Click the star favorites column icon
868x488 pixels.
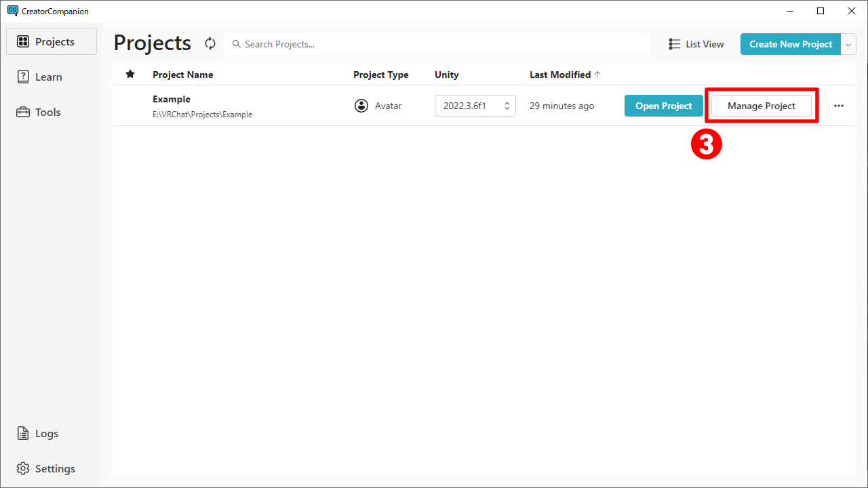(130, 75)
